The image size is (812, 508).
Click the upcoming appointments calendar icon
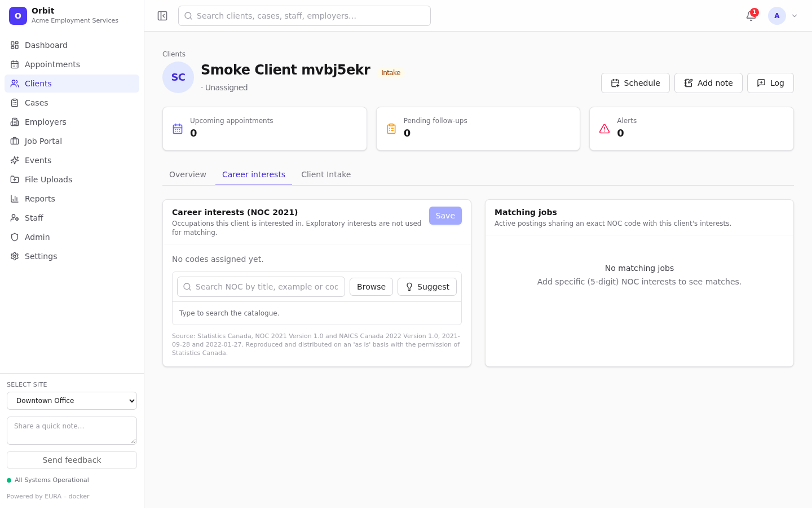coord(178,129)
